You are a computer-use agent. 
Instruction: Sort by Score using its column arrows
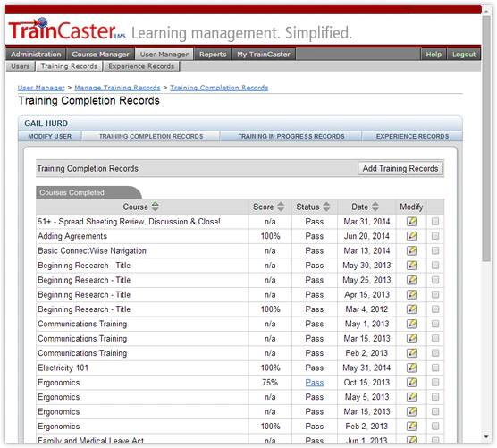point(281,207)
